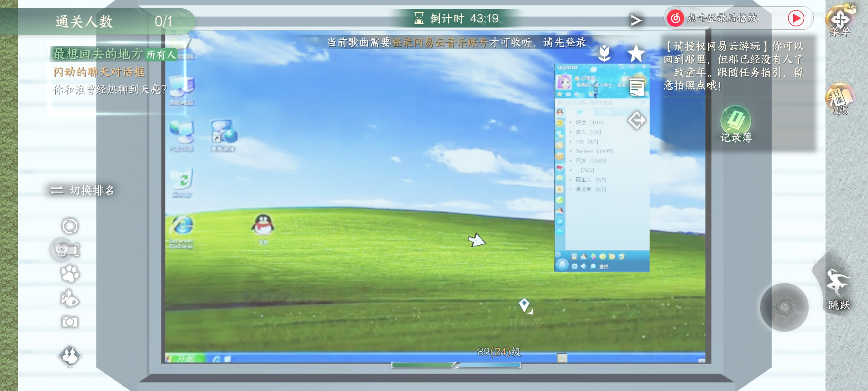Open the two-person team diamond icon
This screenshot has height=391, width=868.
point(70,356)
